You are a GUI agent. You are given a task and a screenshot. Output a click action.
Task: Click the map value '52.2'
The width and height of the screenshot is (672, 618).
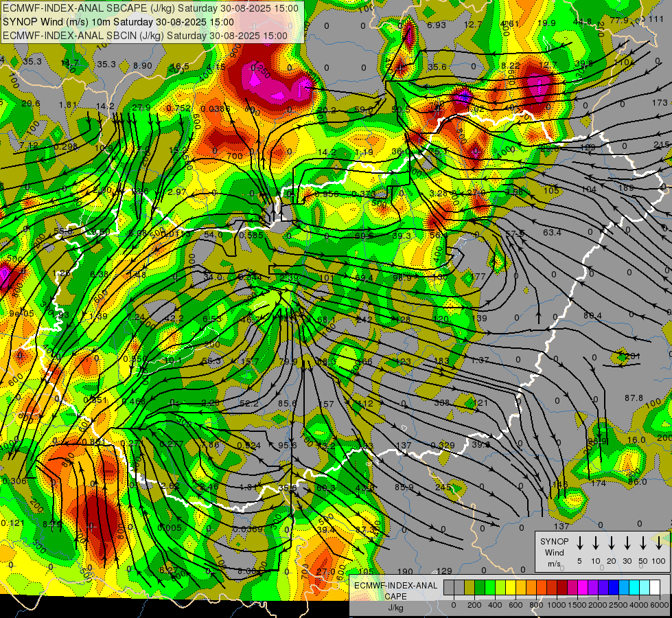249,404
